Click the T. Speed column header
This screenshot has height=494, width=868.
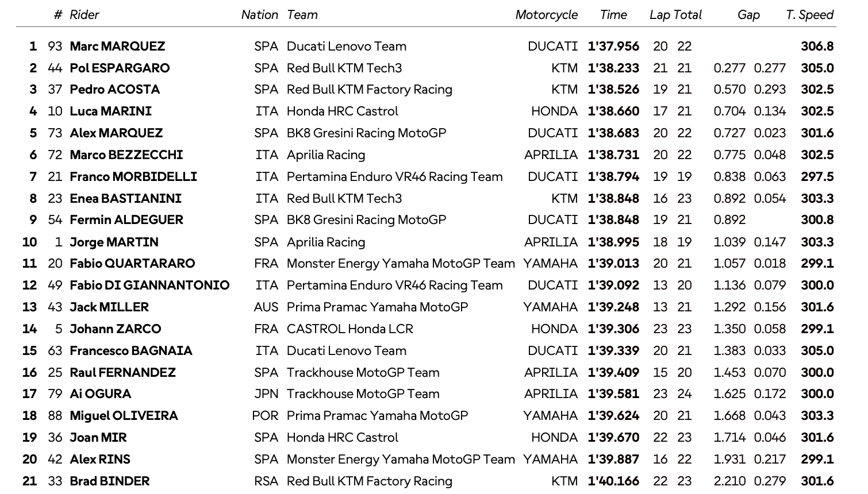(809, 15)
